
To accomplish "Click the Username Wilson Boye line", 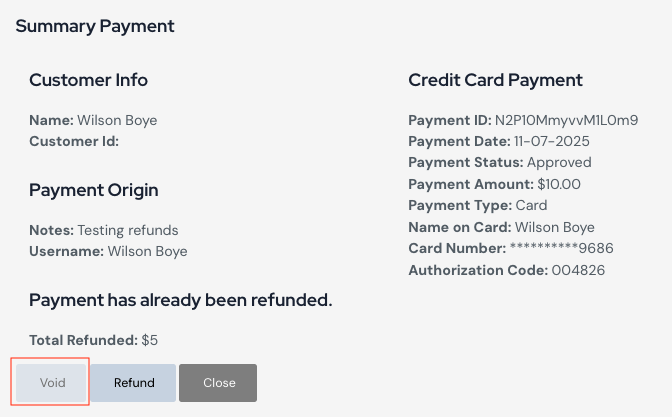I will coord(108,251).
